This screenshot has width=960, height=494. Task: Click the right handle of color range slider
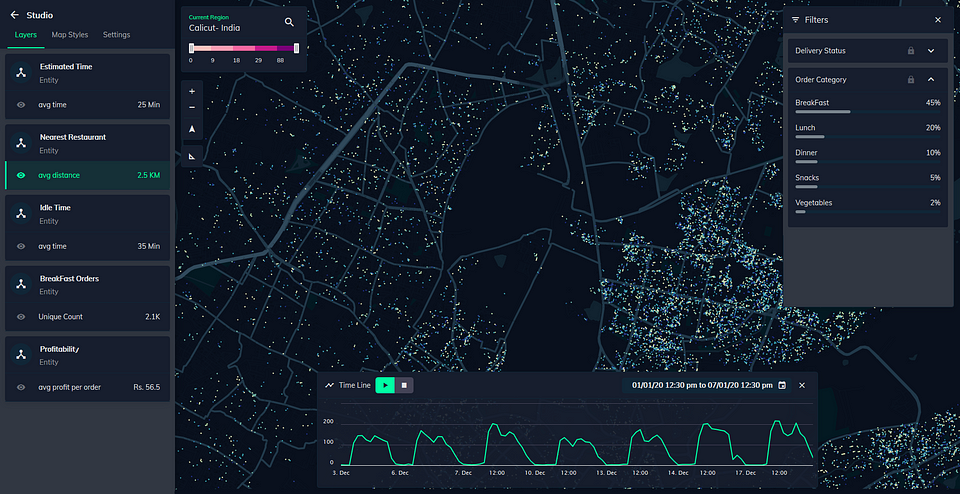coord(296,48)
